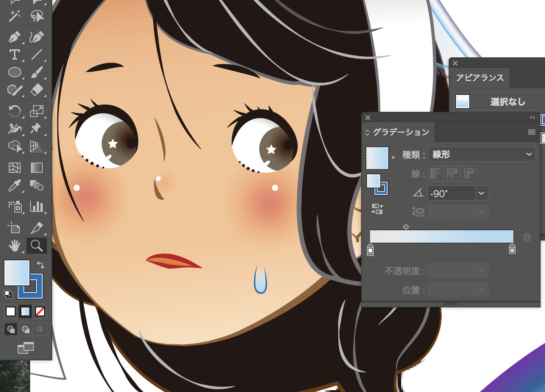Select the Rotate tool
This screenshot has width=545, height=392.
pyautogui.click(x=15, y=111)
